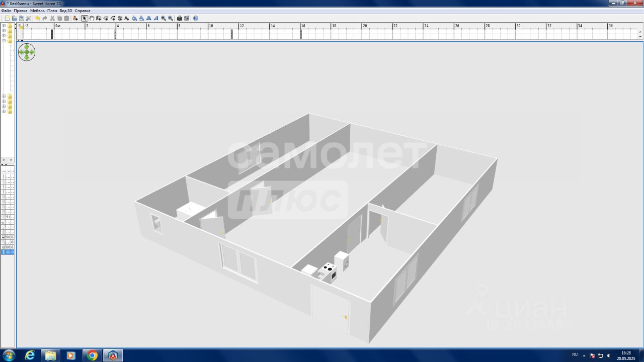
Task: Select the highlighted furniture row '60 60'
Action: tap(8, 252)
